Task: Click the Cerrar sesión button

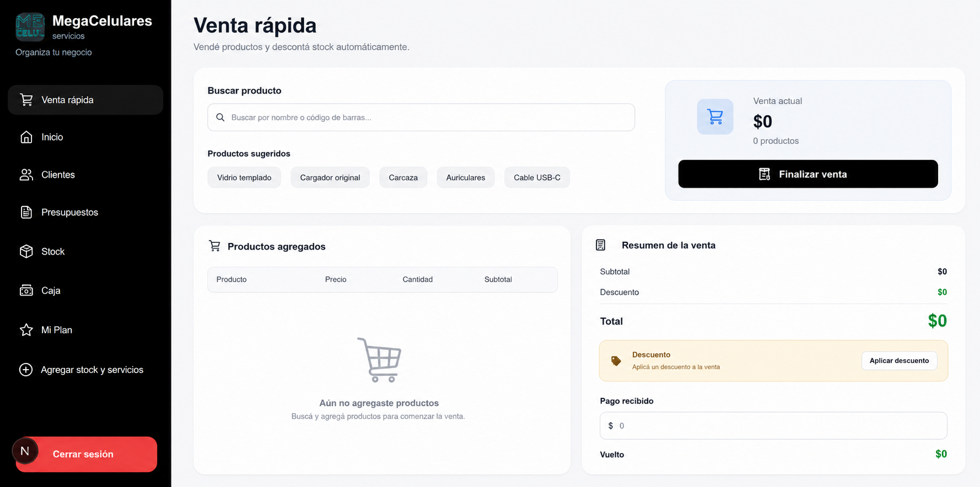Action: click(x=87, y=454)
